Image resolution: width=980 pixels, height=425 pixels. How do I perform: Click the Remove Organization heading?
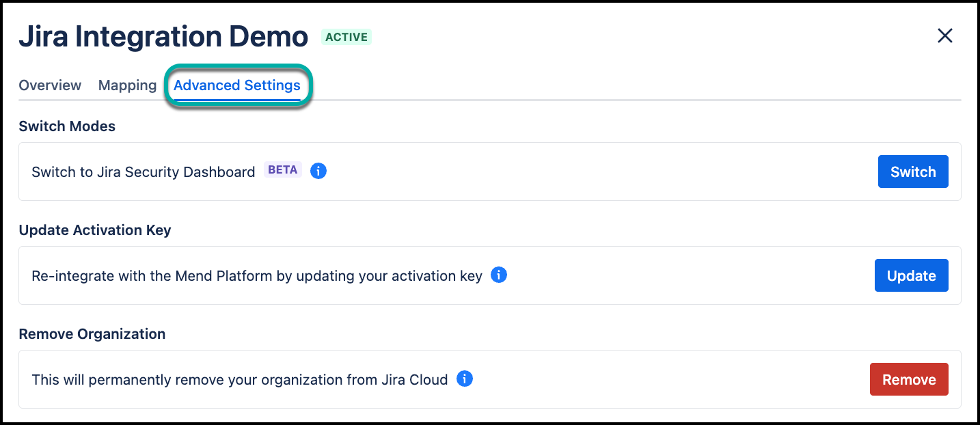tap(92, 334)
